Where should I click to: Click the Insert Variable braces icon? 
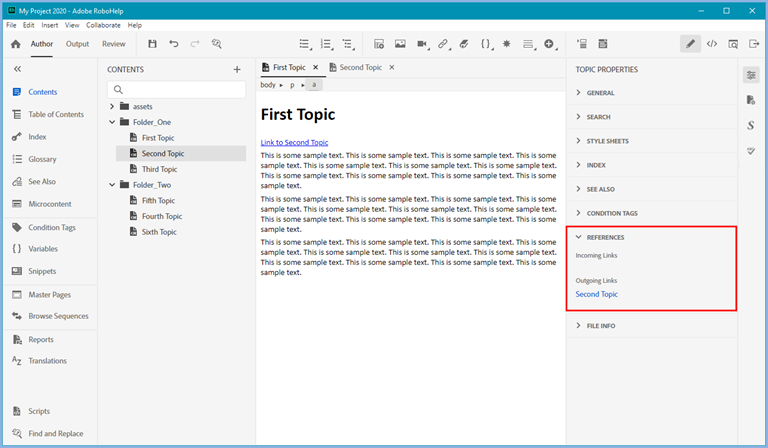coord(486,44)
